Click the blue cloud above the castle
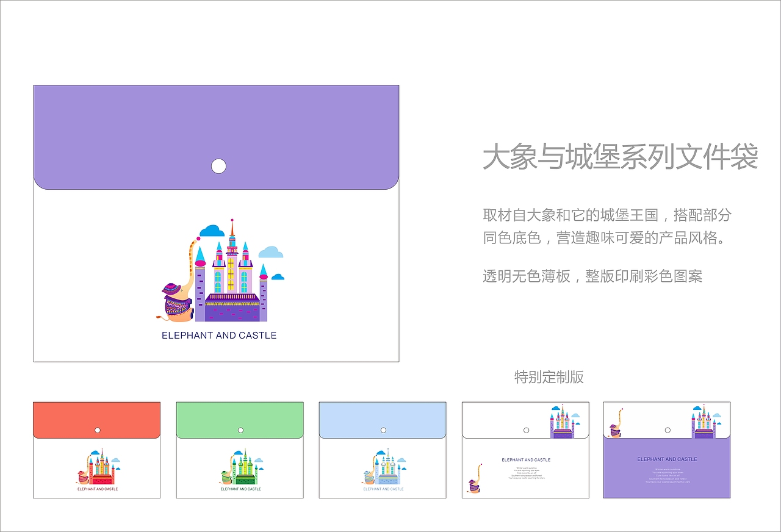Screen dimensions: 781x532 tap(212, 230)
